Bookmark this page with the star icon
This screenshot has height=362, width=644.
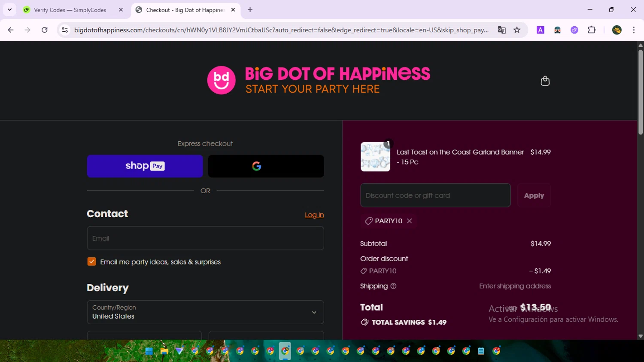point(517,30)
